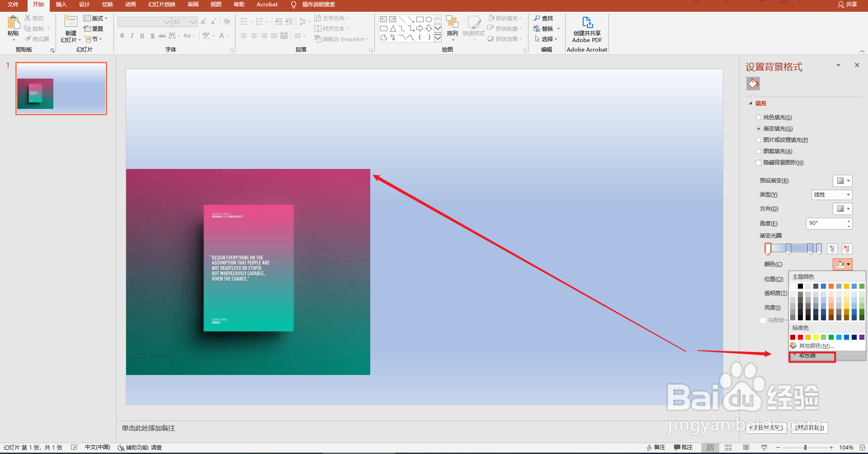
Task: Click the Format Painter (格式刷) icon
Action: tap(28, 39)
